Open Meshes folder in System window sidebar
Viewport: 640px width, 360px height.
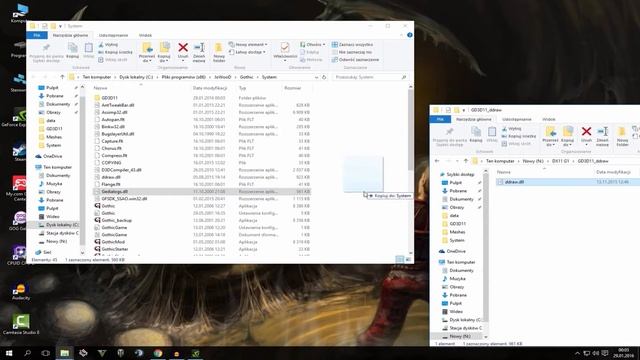(54, 137)
